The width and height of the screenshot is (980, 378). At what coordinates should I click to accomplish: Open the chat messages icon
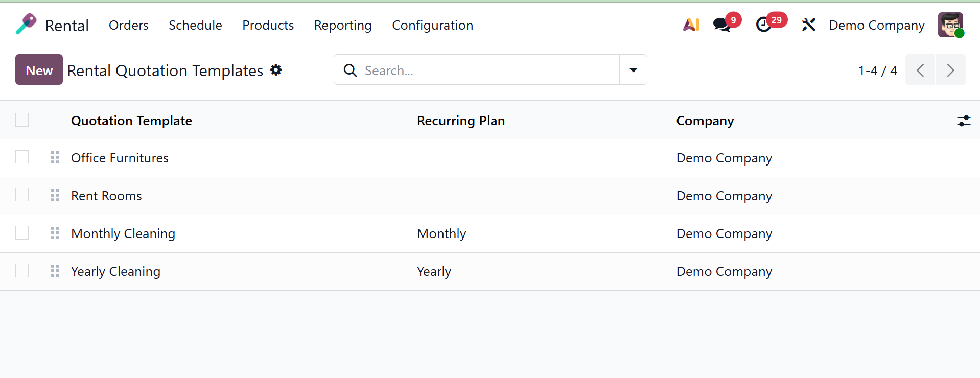point(722,25)
